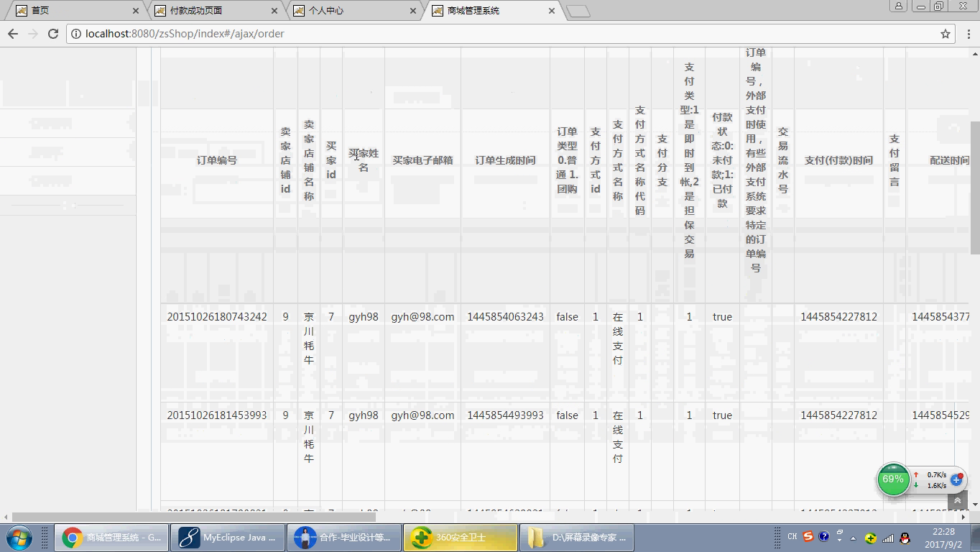Click the blue help question-mark tray icon
The width and height of the screenshot is (980, 552).
coord(824,537)
